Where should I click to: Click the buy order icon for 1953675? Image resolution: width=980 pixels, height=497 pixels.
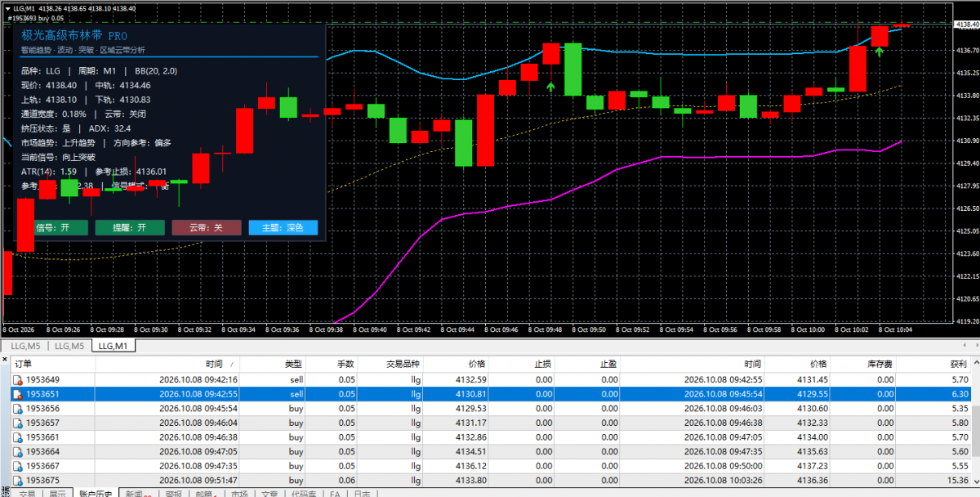pyautogui.click(x=16, y=480)
